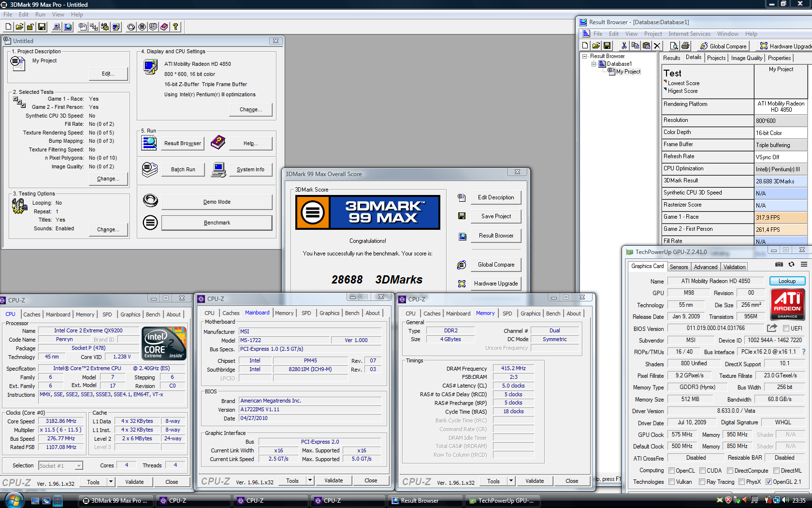Click New project icon in 3DMark toolbar
The image size is (812, 508).
point(8,27)
